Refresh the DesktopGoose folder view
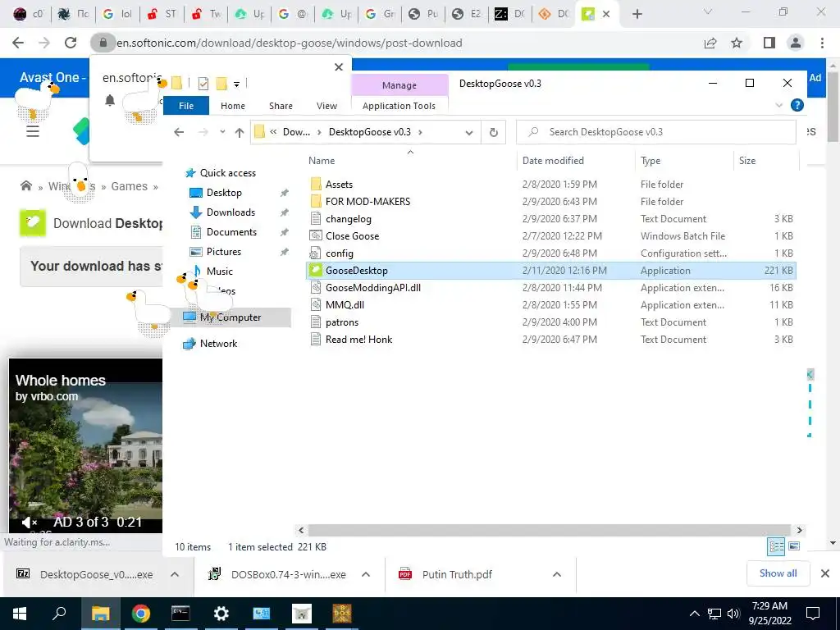Screen dimensions: 840x630 pos(493,132)
